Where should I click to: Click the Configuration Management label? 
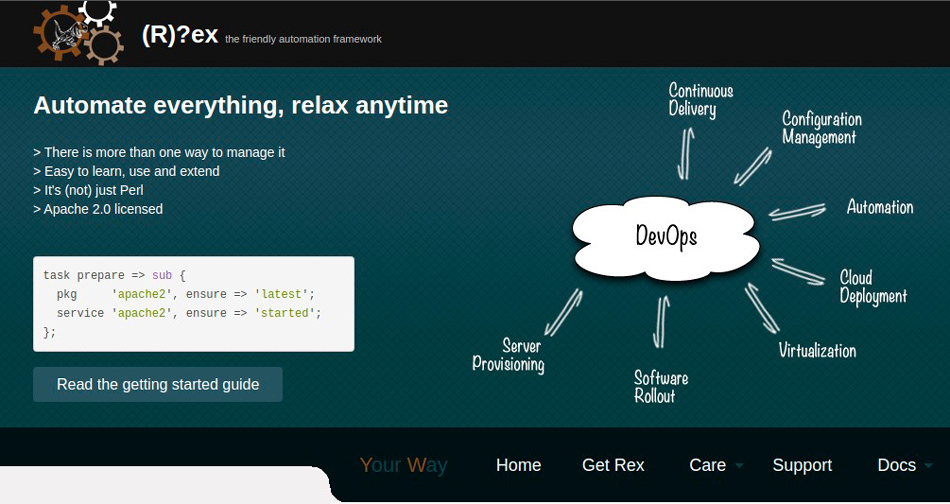point(822,128)
